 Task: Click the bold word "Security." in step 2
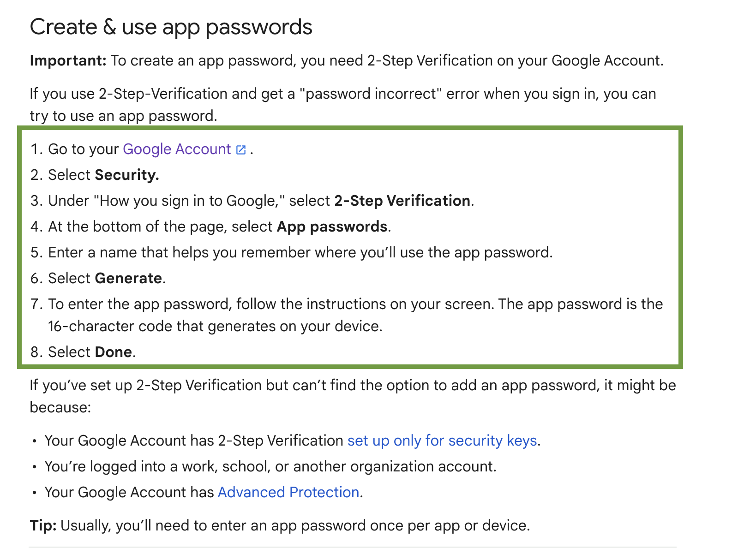coord(127,175)
